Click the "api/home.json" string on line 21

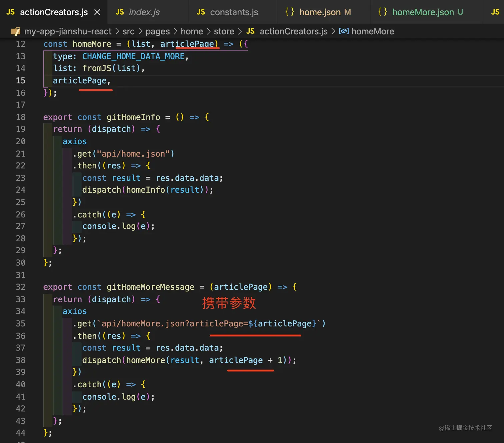(x=133, y=154)
